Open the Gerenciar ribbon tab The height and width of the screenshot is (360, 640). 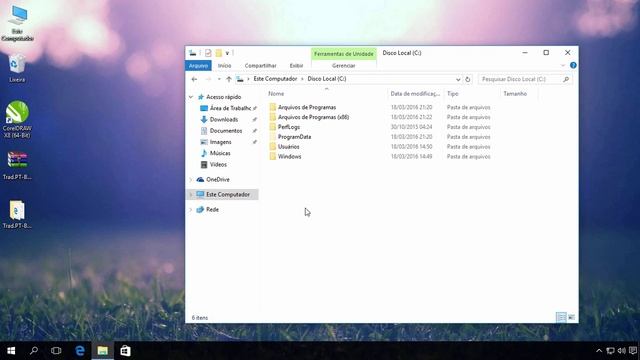pyautogui.click(x=344, y=66)
